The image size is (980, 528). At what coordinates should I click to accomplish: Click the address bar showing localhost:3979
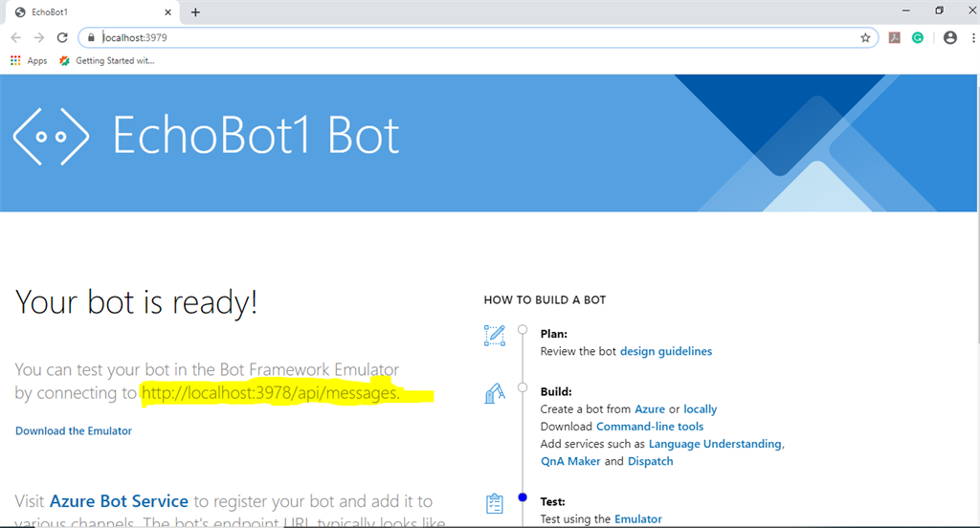click(x=479, y=37)
